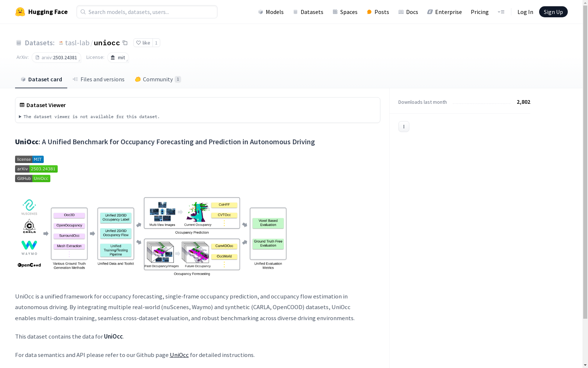Click the arXiv 2503.24381 badge
The height and width of the screenshot is (368, 588).
point(36,169)
